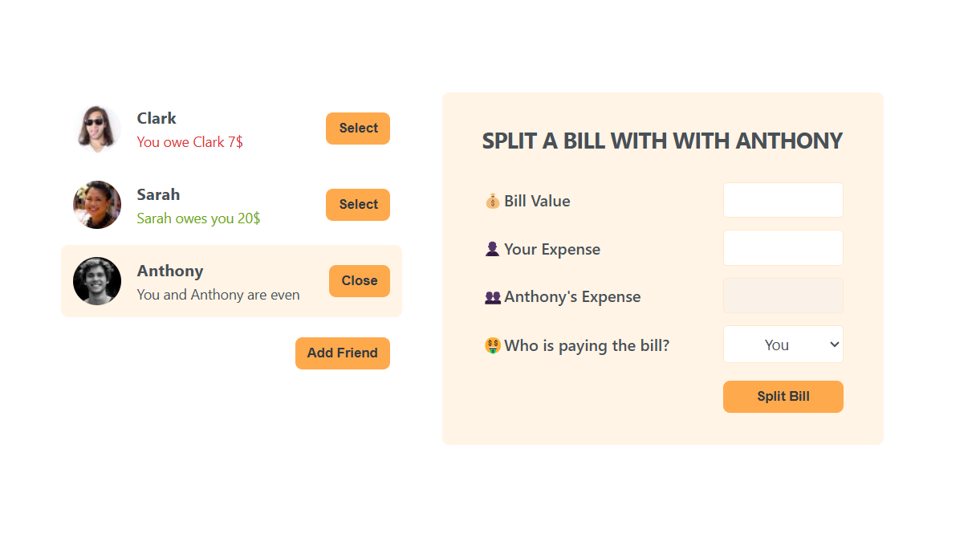Select Clark to split a bill
The width and height of the screenshot is (980, 559).
(358, 129)
